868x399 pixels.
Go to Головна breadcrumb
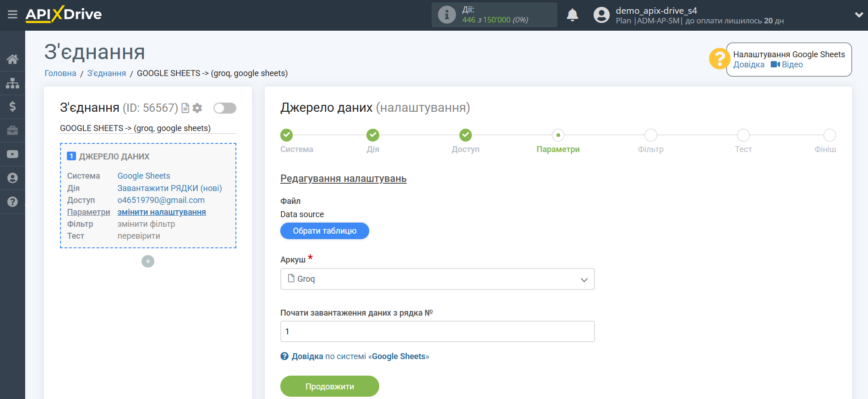(x=60, y=73)
